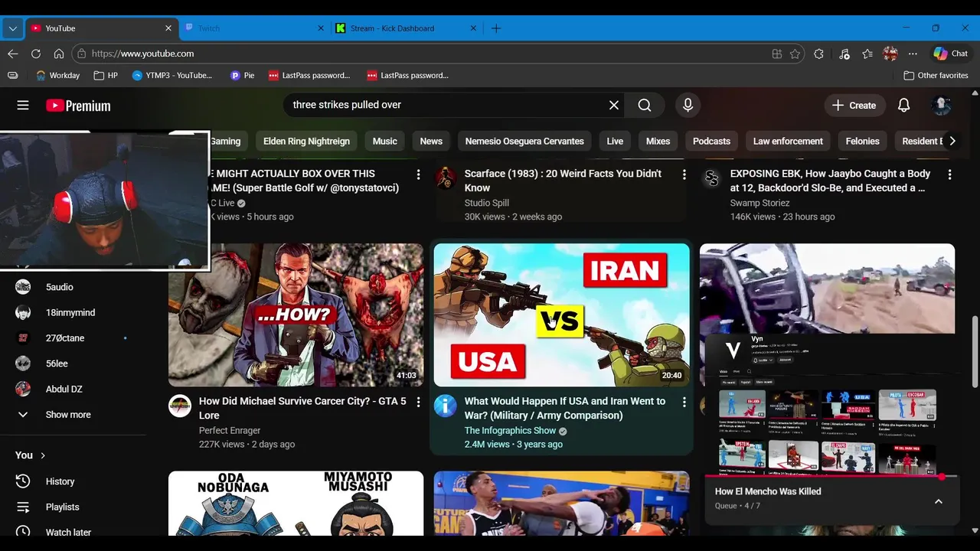980x551 pixels.
Task: Open the browser tab list dropdown
Action: click(x=12, y=28)
